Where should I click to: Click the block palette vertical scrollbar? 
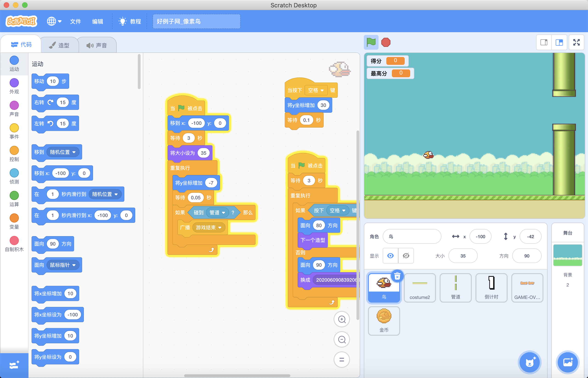coord(139,72)
